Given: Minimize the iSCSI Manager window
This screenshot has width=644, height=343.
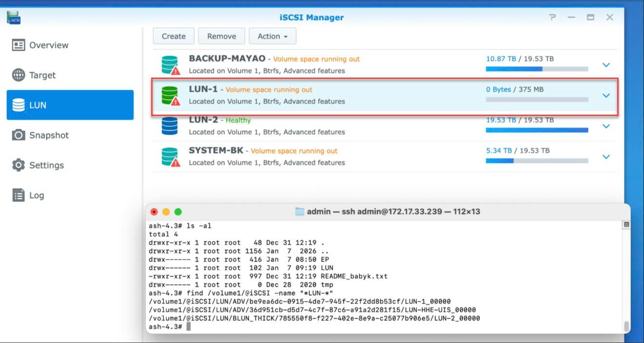Looking at the screenshot, I should pyautogui.click(x=571, y=17).
